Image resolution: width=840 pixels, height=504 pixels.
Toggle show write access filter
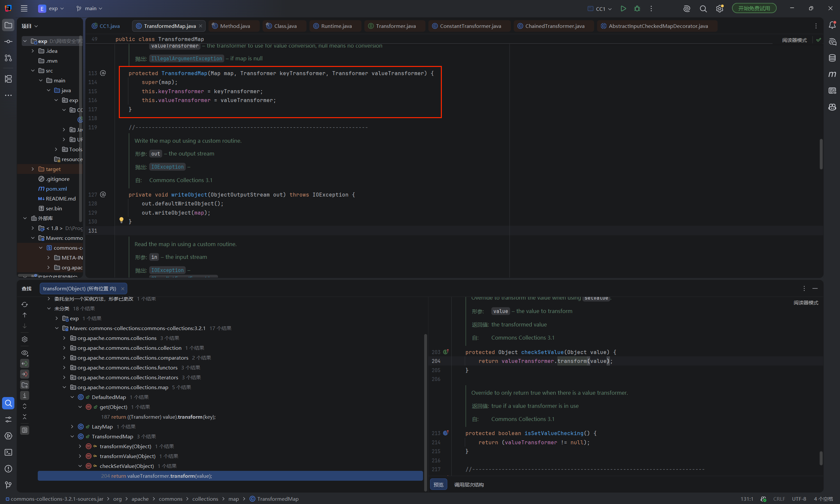point(25,374)
